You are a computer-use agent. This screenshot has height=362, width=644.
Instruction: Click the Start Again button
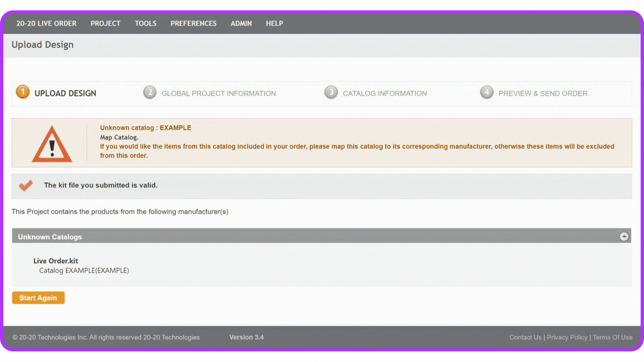(38, 298)
